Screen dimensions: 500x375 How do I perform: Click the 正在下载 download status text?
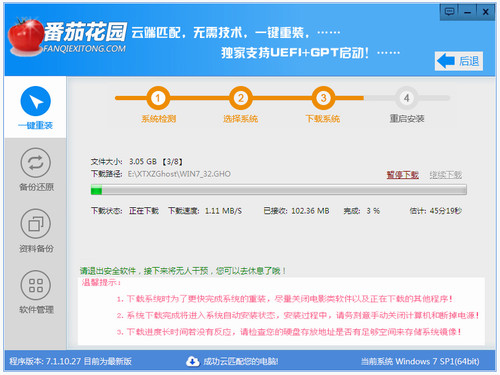pos(144,211)
